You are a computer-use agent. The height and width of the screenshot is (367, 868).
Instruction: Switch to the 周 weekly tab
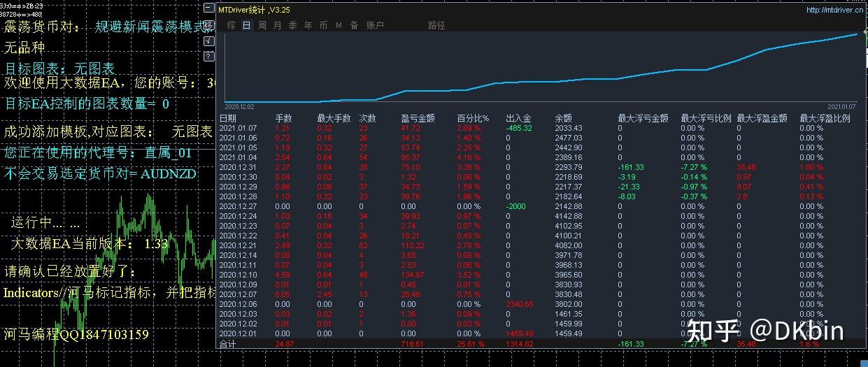pos(262,25)
